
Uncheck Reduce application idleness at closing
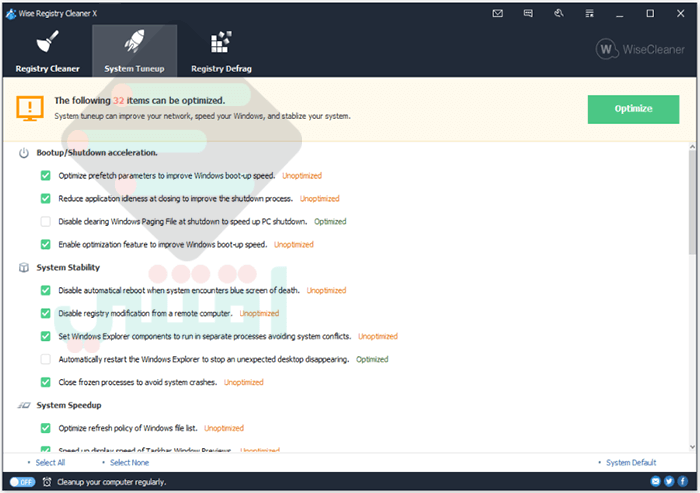pyautogui.click(x=46, y=198)
